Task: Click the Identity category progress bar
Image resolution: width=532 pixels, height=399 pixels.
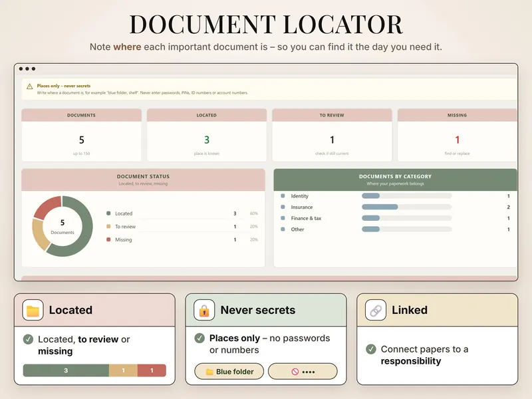Action: (407, 196)
